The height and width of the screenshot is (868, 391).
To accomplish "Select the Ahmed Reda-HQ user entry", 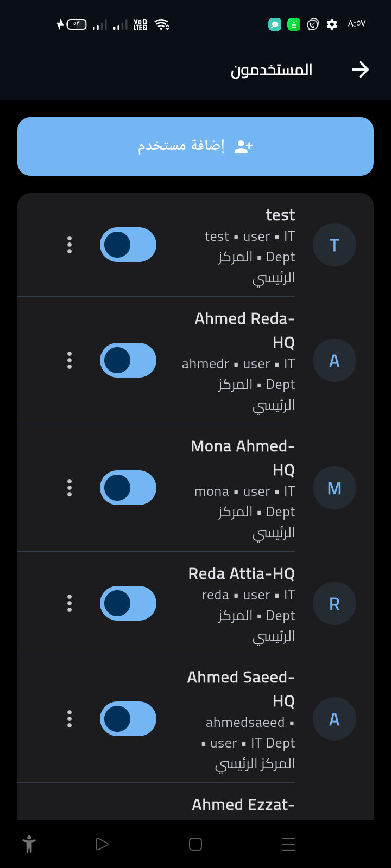I will click(195, 360).
